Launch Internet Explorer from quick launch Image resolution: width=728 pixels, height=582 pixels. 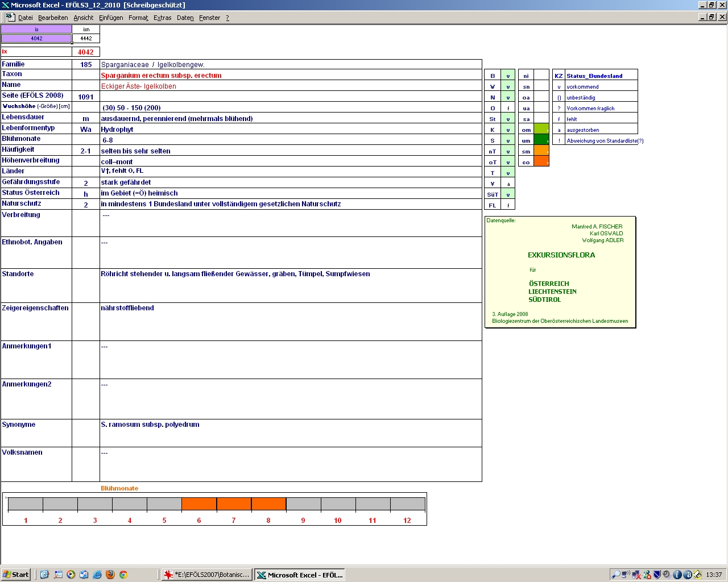[97, 575]
